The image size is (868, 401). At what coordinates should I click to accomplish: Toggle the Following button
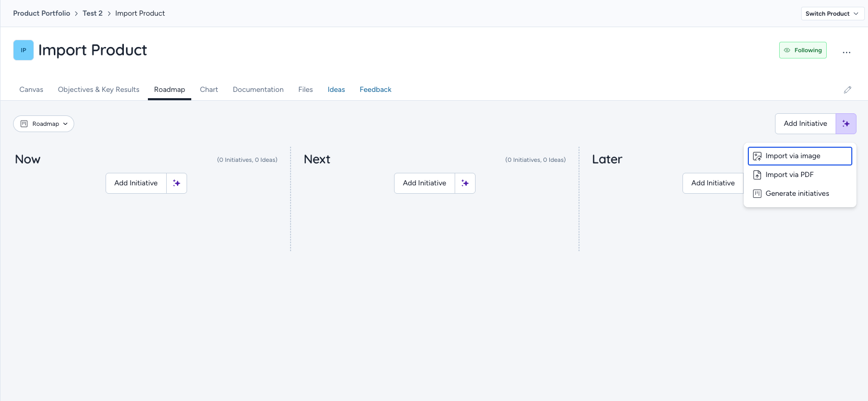[x=803, y=50]
